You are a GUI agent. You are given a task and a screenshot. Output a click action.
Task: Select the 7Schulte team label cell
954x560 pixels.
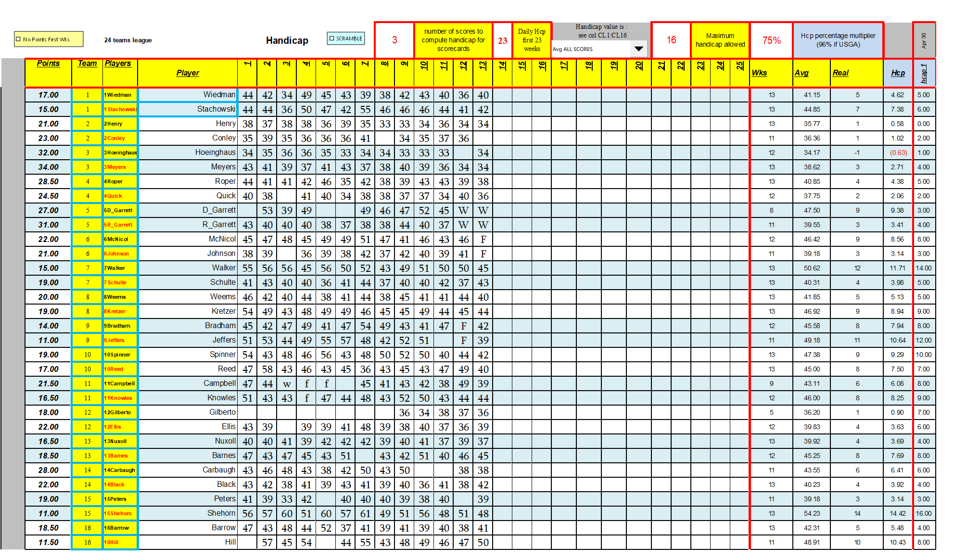[x=120, y=282]
